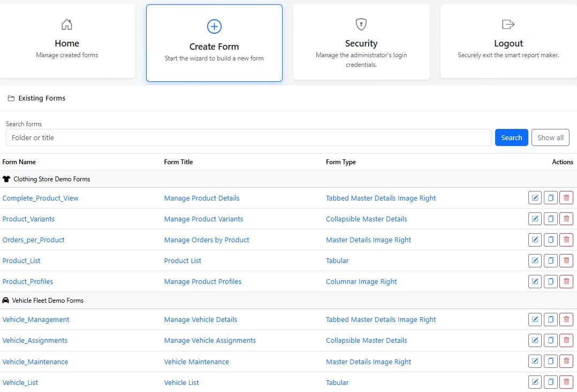Edit the Product_List form
The width and height of the screenshot is (577, 392).
535,261
